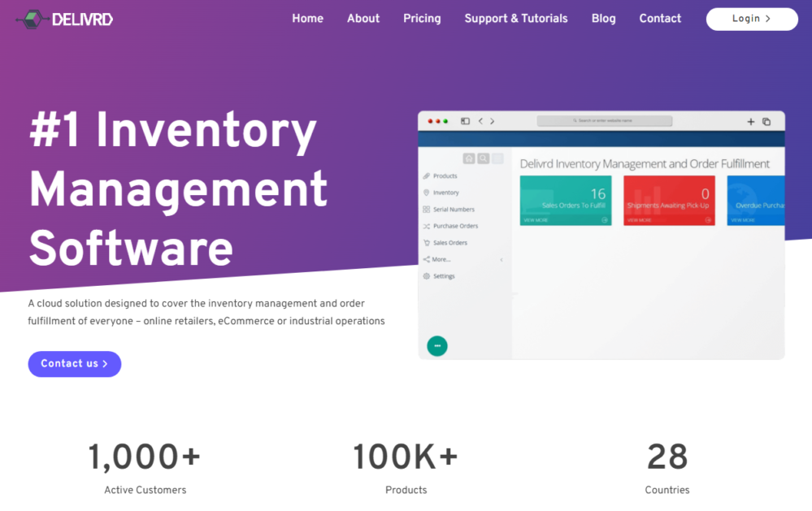Click View More on the red card
The width and height of the screenshot is (812, 511).
(639, 220)
